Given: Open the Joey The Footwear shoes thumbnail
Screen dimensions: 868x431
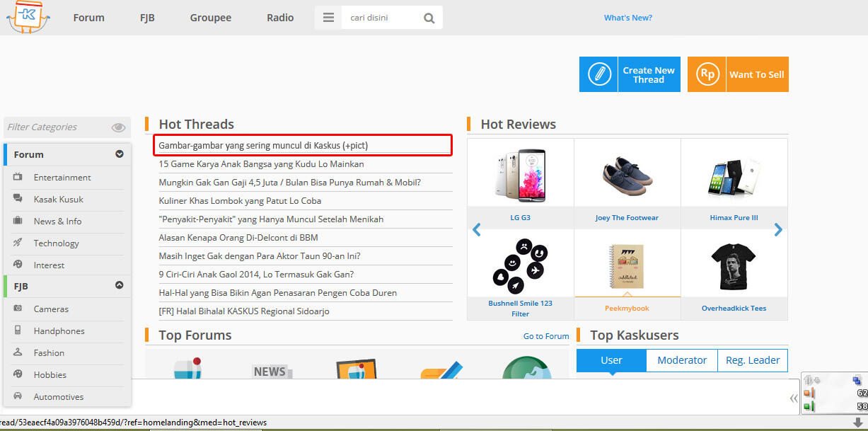Looking at the screenshot, I should [x=627, y=177].
